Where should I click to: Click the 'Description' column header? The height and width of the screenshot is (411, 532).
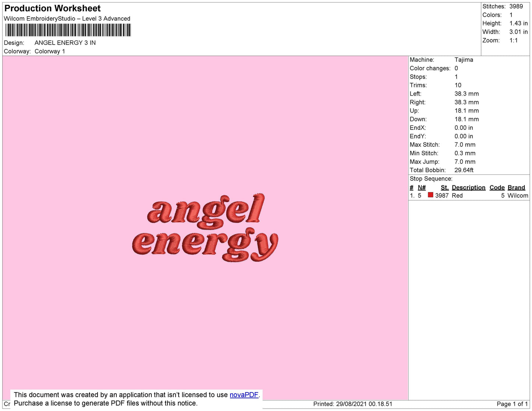pos(469,188)
